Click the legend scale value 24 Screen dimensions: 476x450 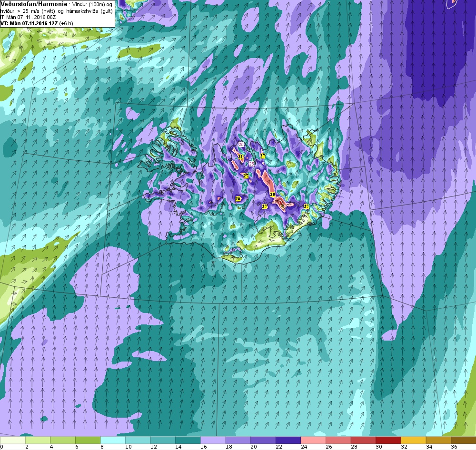304,447
